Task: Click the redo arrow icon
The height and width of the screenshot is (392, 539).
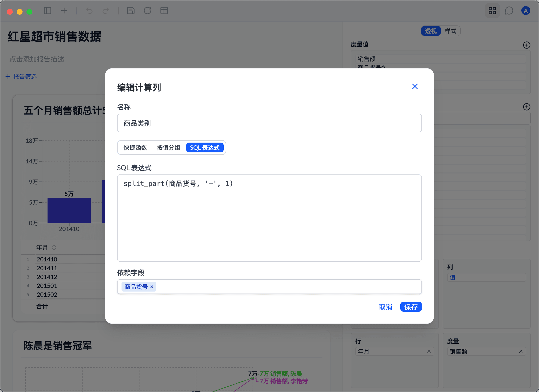Action: point(106,11)
